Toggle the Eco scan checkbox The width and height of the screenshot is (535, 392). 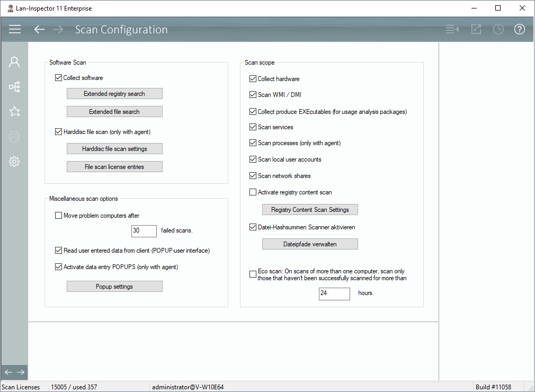253,274
